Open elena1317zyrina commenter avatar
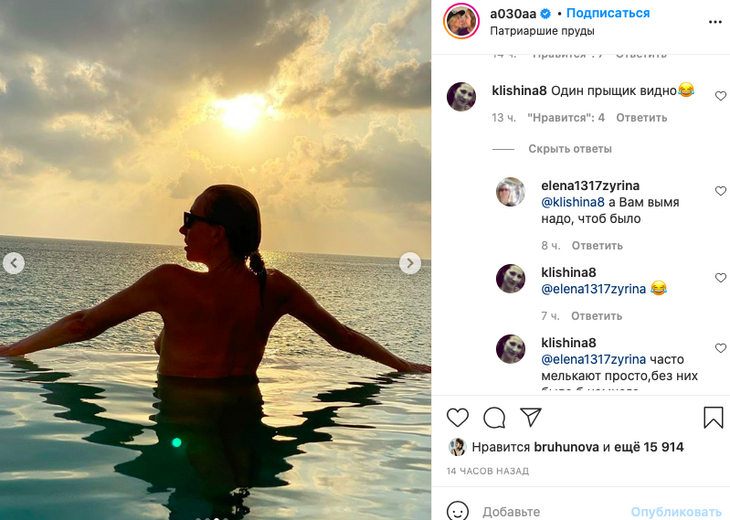The image size is (730, 520). (511, 192)
